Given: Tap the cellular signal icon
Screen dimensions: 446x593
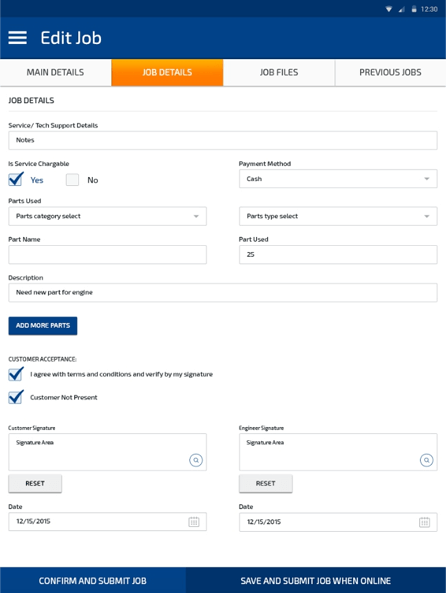Looking at the screenshot, I should [x=401, y=9].
